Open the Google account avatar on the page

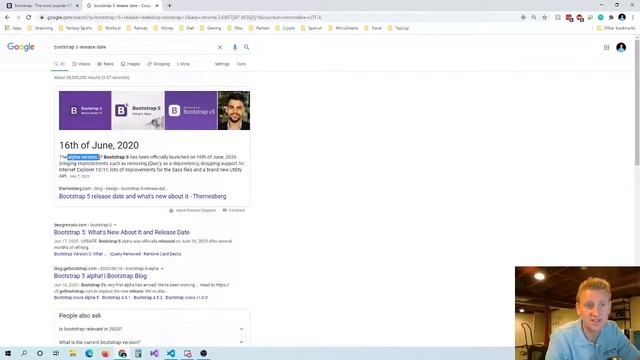tap(621, 47)
